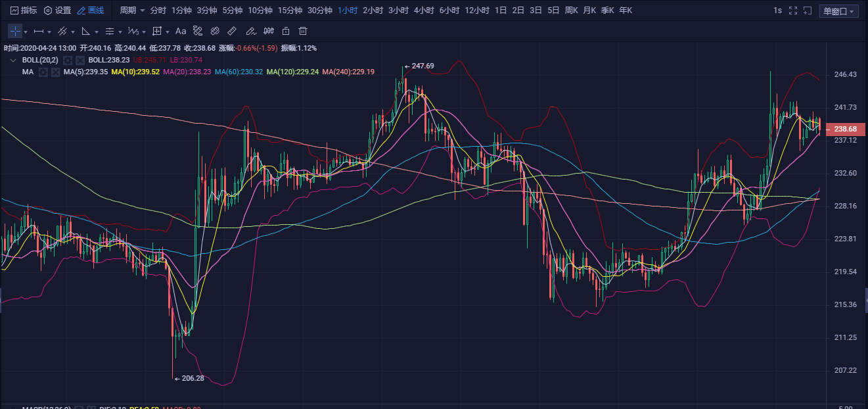Click the 1s refresh interval button
The height and width of the screenshot is (409, 868).
pyautogui.click(x=777, y=11)
